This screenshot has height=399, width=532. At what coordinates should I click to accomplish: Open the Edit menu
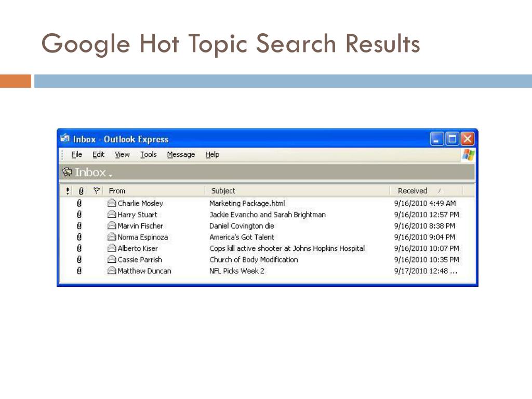tap(98, 155)
